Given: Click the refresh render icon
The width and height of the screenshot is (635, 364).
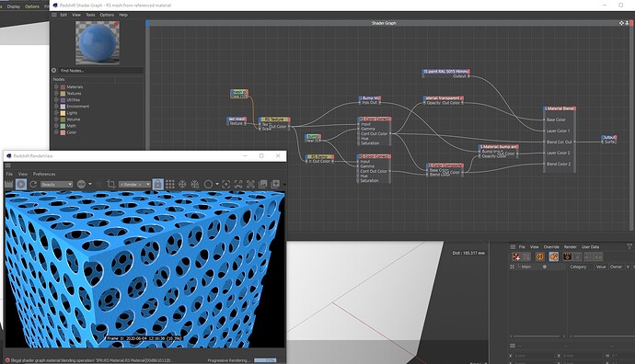Looking at the screenshot, I should [x=33, y=185].
